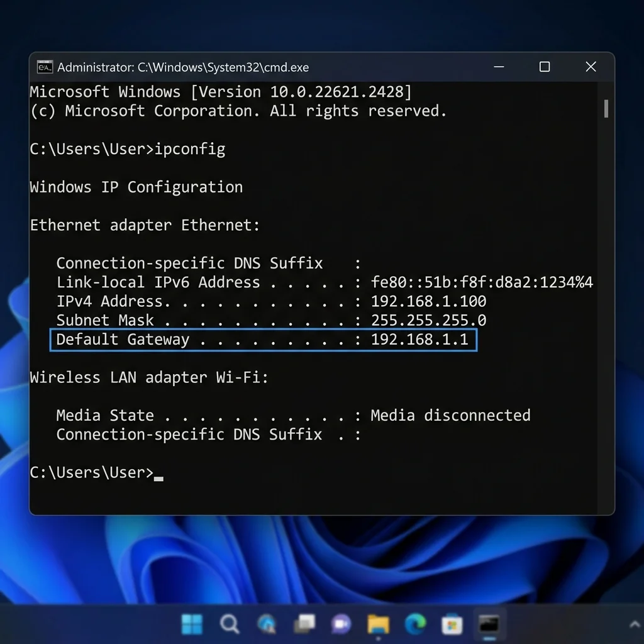Click the 'Wireless LAN adapter Wi-Fi:' heading
644x644 pixels.
click(x=149, y=377)
